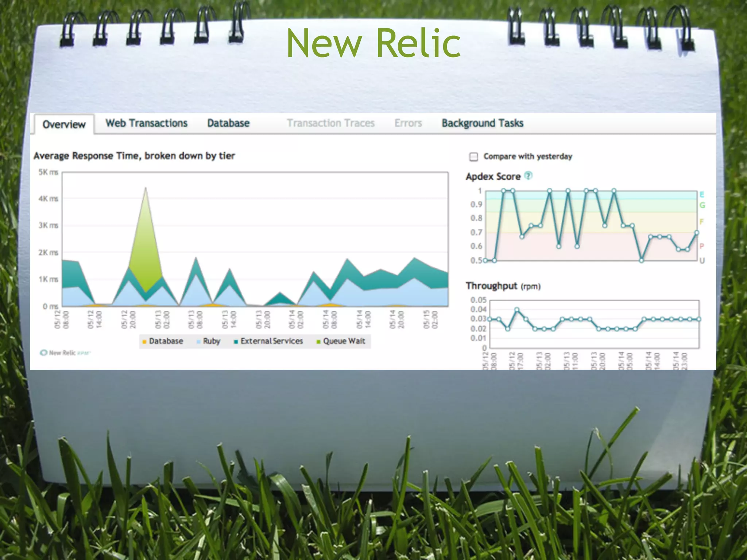
Task: Toggle the Database legend orange swatch
Action: tap(144, 342)
